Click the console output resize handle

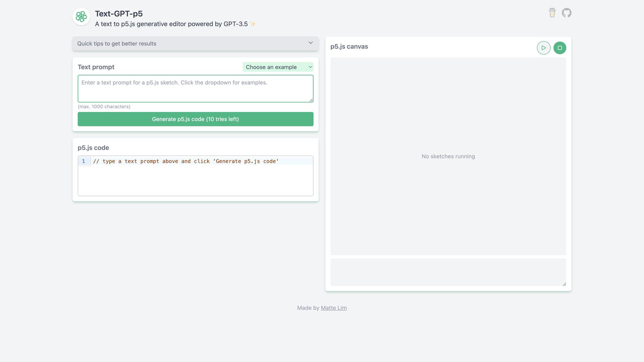[564, 284]
